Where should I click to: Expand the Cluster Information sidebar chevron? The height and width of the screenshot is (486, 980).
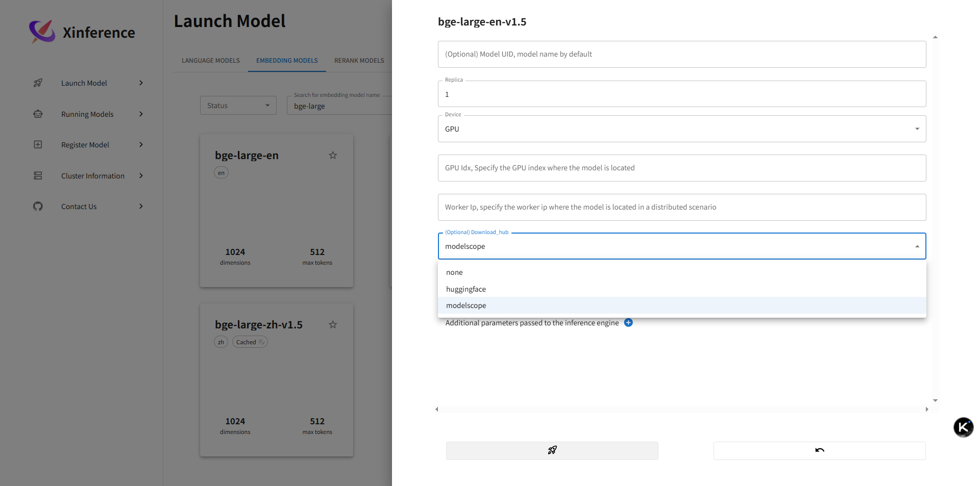coord(141,175)
